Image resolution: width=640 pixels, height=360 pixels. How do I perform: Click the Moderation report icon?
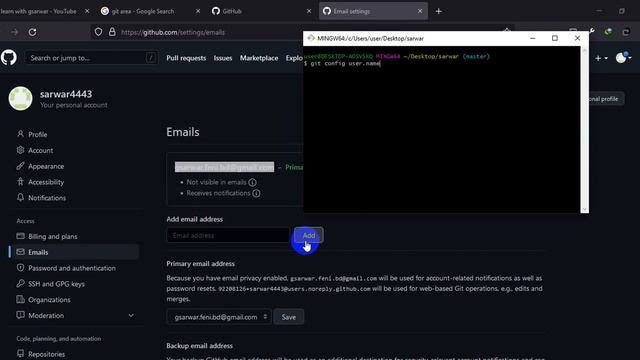pyautogui.click(x=20, y=315)
